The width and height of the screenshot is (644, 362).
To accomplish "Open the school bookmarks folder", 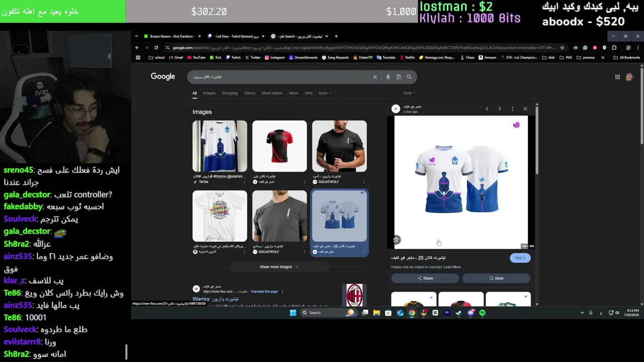I will tap(156, 57).
